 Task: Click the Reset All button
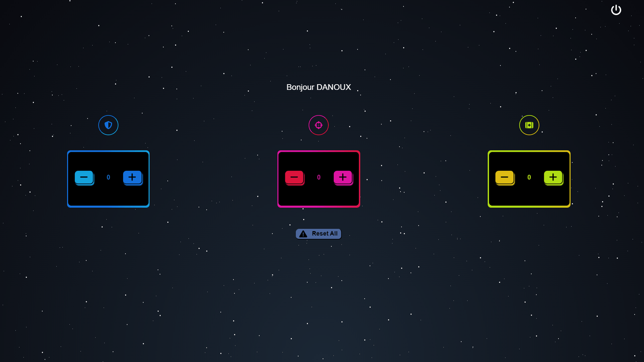[318, 234]
